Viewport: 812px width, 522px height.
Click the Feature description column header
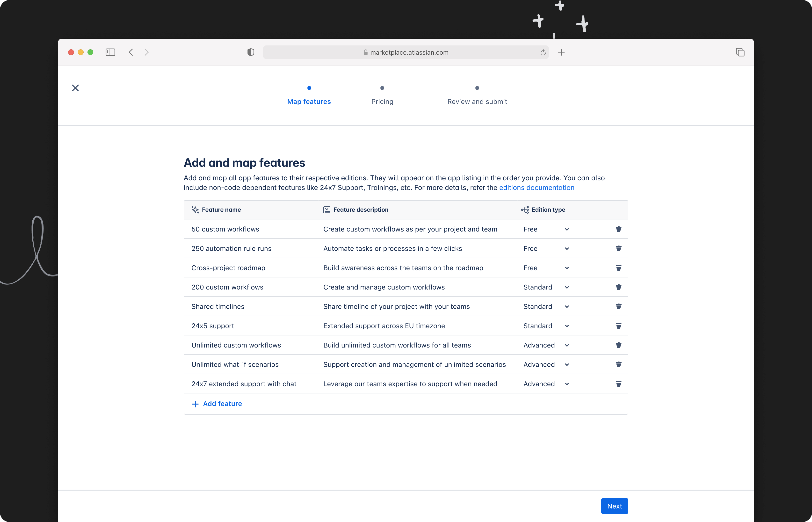click(x=361, y=210)
